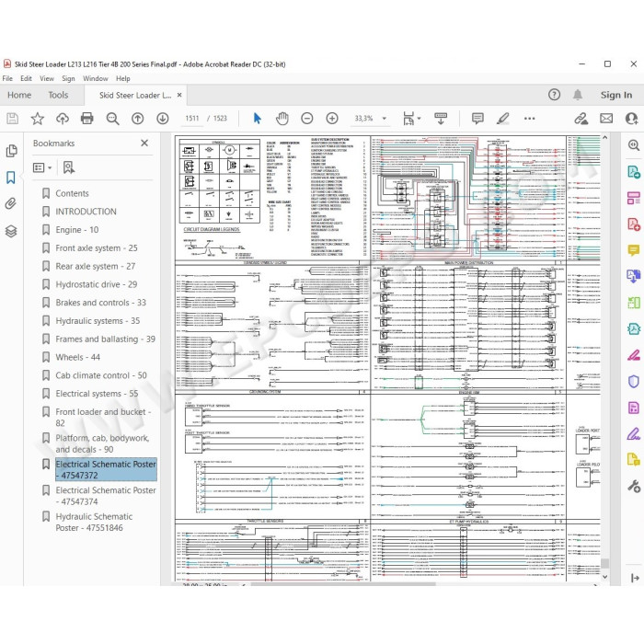The width and height of the screenshot is (644, 644).
Task: Click the vertical scrollbar up arrow
Action: (604, 138)
